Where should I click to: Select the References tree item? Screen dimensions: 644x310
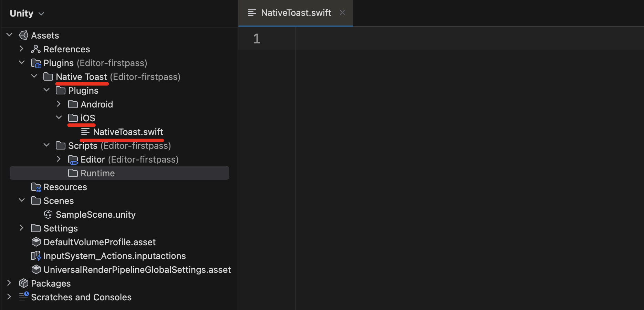pos(66,49)
